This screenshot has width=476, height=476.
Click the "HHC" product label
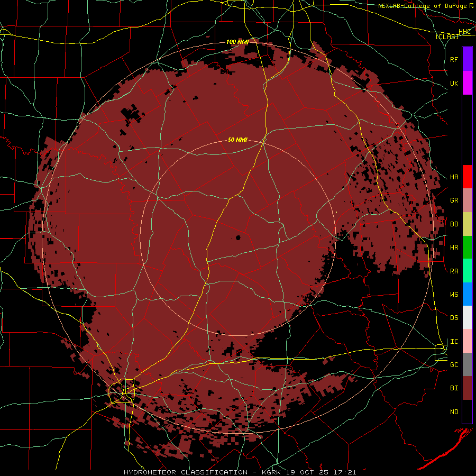tap(464, 32)
